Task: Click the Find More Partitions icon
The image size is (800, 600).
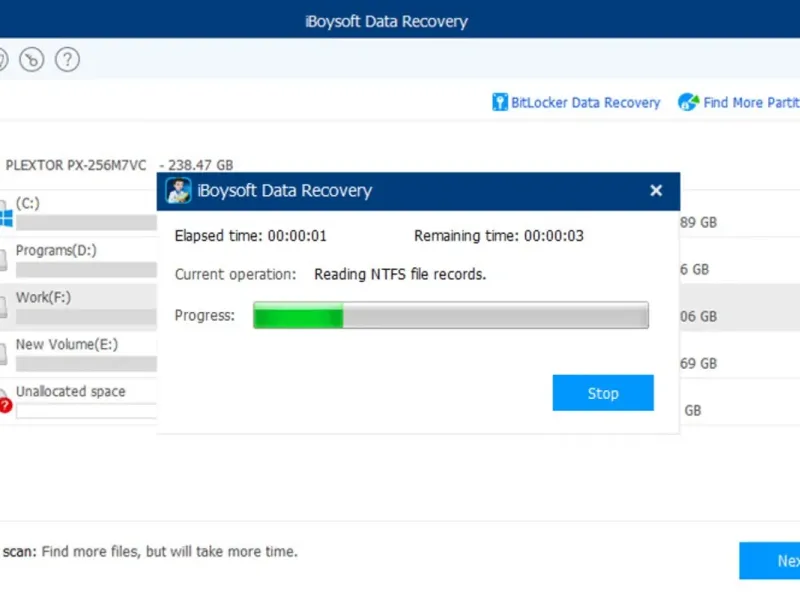Action: 688,102
